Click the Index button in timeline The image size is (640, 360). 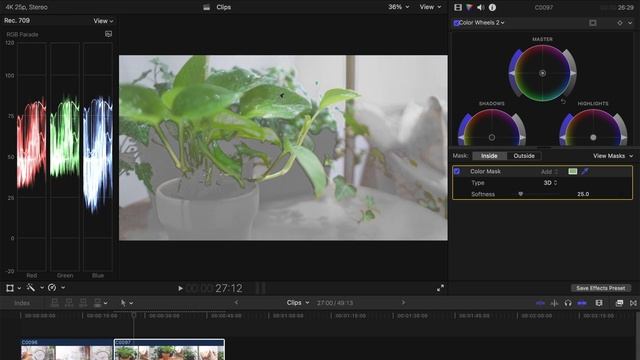(22, 303)
